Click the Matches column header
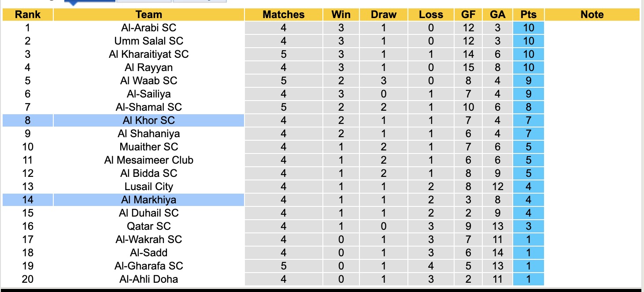This screenshot has width=644, height=292. [283, 15]
